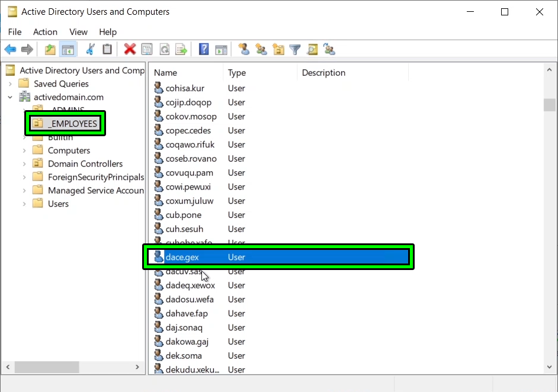Open the View menu
This screenshot has height=392, width=558.
pyautogui.click(x=78, y=32)
